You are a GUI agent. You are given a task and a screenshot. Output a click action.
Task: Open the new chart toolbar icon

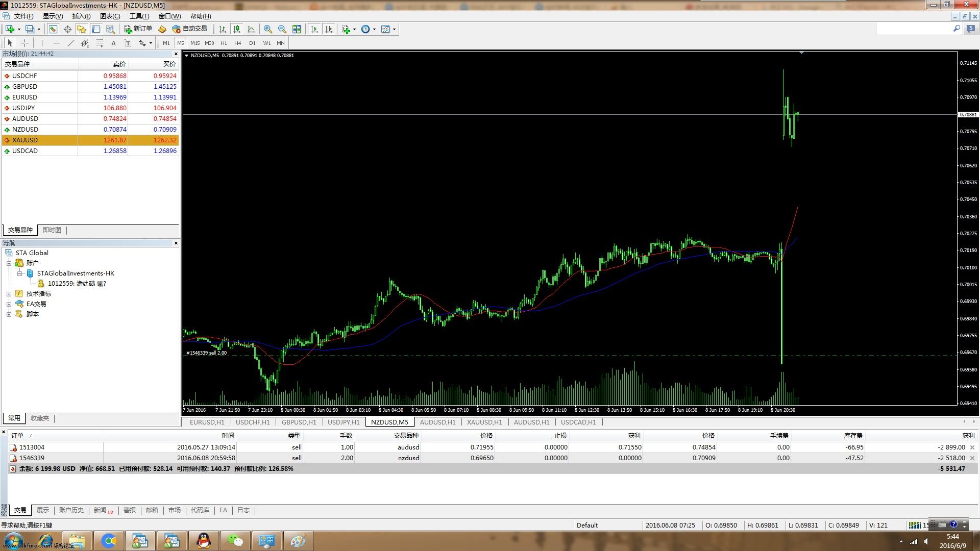(10, 29)
